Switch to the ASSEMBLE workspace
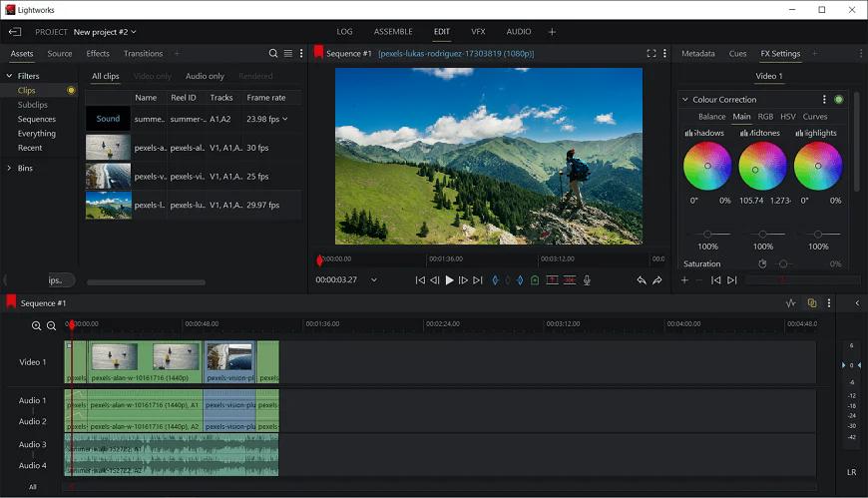Screen dimensions: 868x498 tap(393, 32)
